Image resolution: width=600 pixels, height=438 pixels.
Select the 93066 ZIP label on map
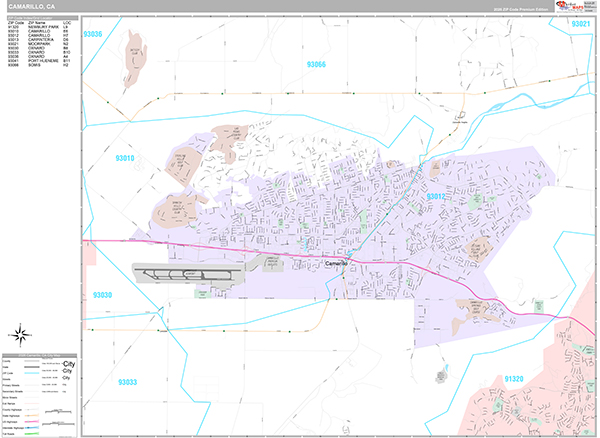tap(316, 66)
